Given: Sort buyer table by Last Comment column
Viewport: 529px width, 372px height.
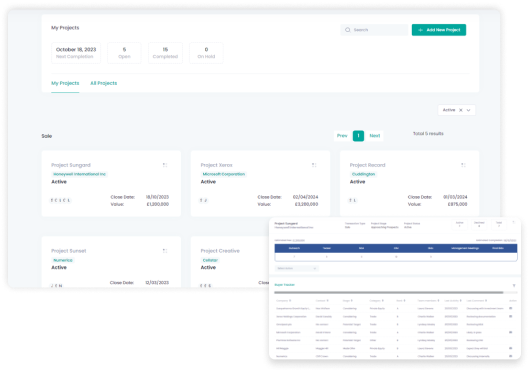Looking at the screenshot, I should 477,301.
